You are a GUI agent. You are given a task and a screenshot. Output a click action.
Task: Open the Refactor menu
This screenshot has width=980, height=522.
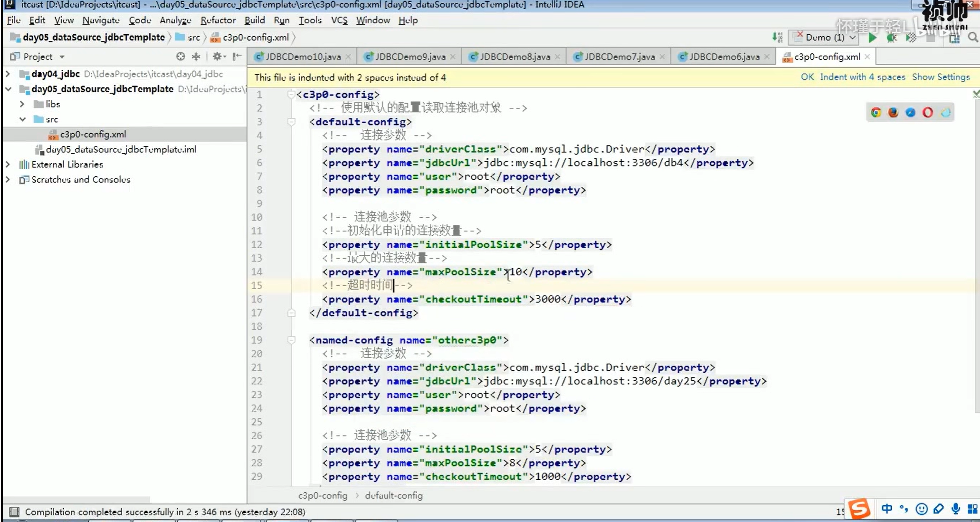218,20
